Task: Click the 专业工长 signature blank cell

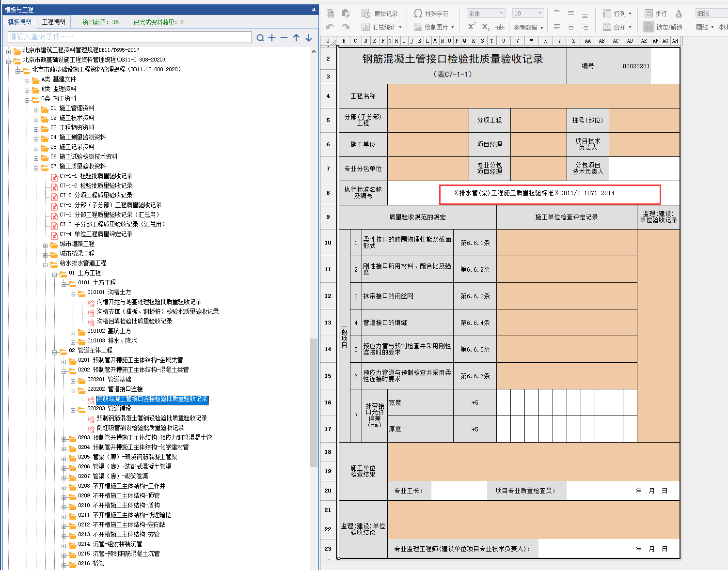Action: [x=459, y=491]
